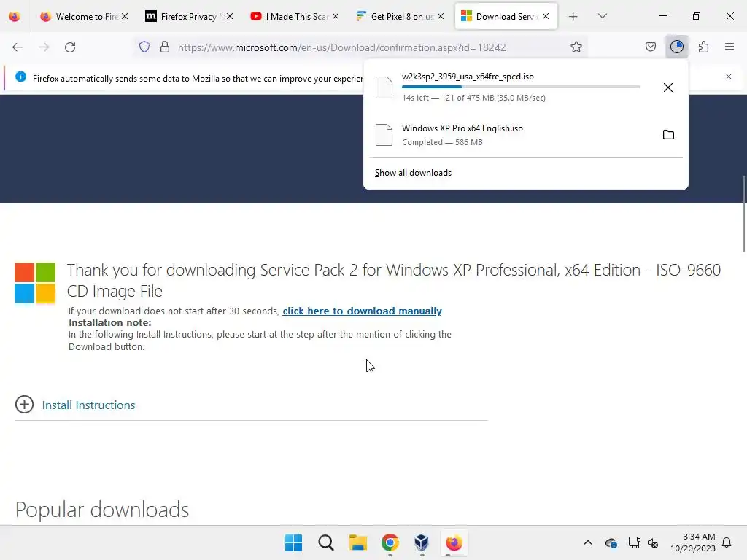Open Windows Start menu
Image resolution: width=747 pixels, height=560 pixels.
point(293,542)
